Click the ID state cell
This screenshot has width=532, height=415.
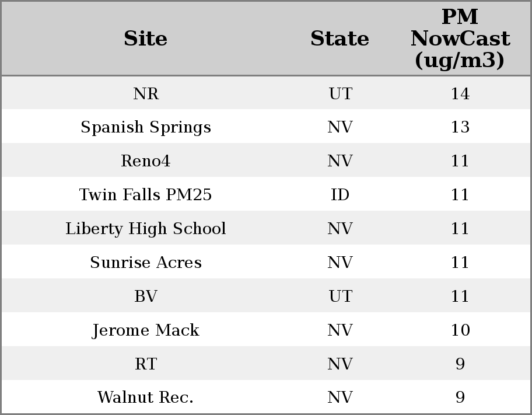point(340,195)
